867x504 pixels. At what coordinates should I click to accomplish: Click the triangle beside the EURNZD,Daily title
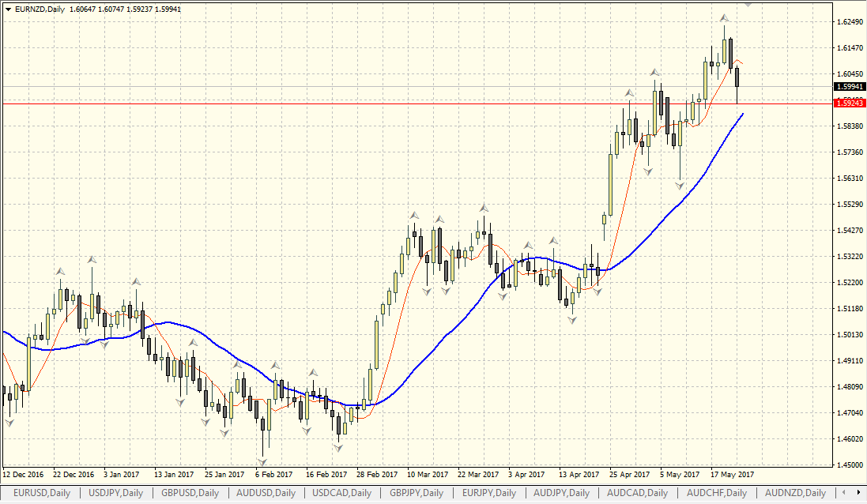pos(8,9)
